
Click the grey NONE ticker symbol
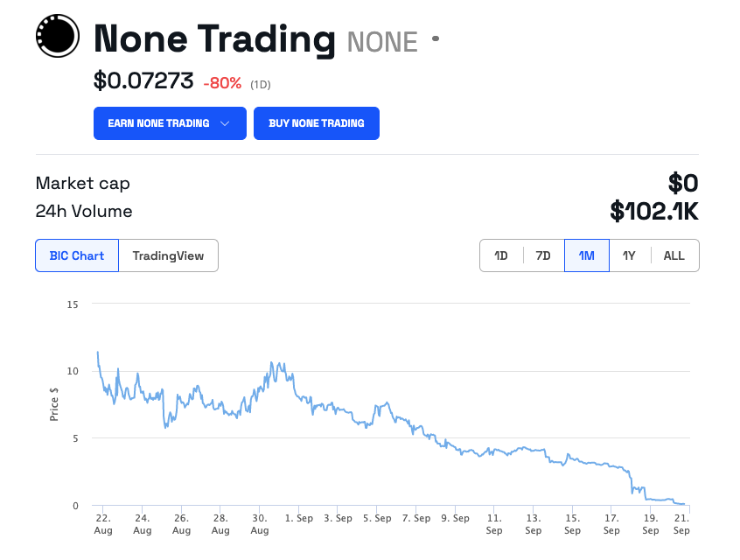pyautogui.click(x=382, y=41)
